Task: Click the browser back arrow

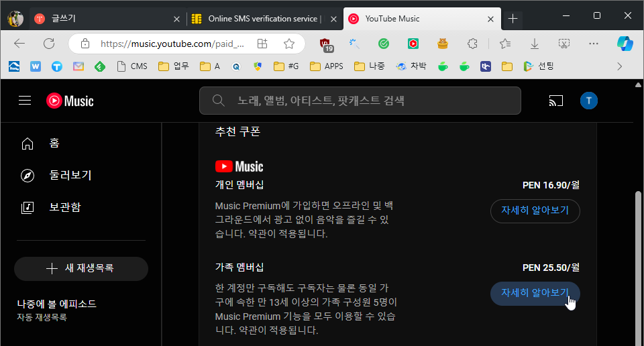Action: coord(19,44)
